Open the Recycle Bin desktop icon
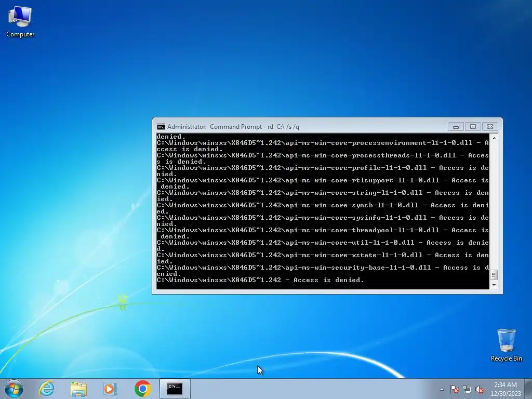532x399 pixels. [506, 345]
